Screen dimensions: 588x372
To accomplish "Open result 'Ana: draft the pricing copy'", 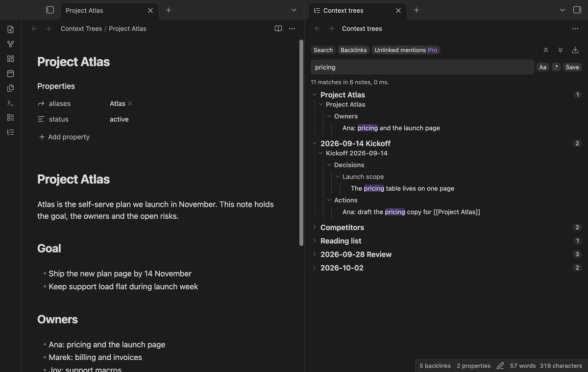I will [x=411, y=212].
